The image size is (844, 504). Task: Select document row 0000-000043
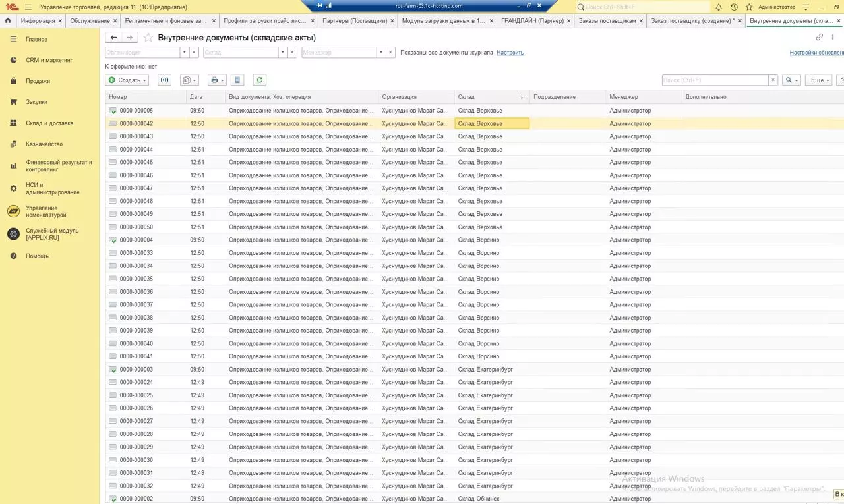coord(474,136)
